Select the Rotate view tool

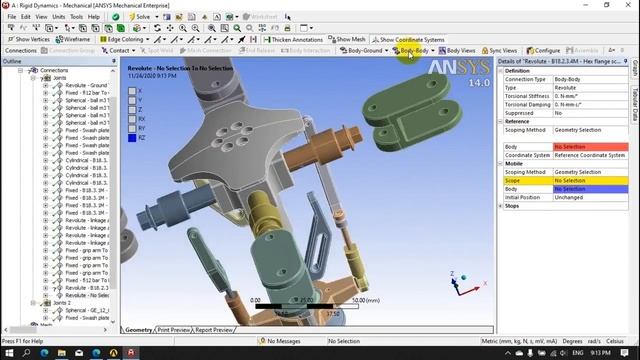pos(157,28)
